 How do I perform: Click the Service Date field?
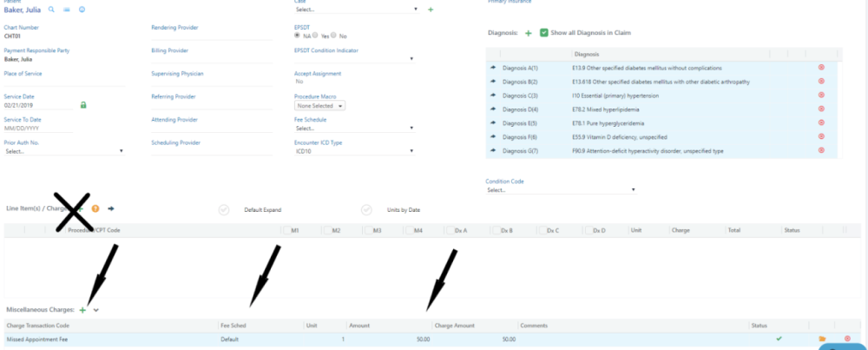point(38,105)
